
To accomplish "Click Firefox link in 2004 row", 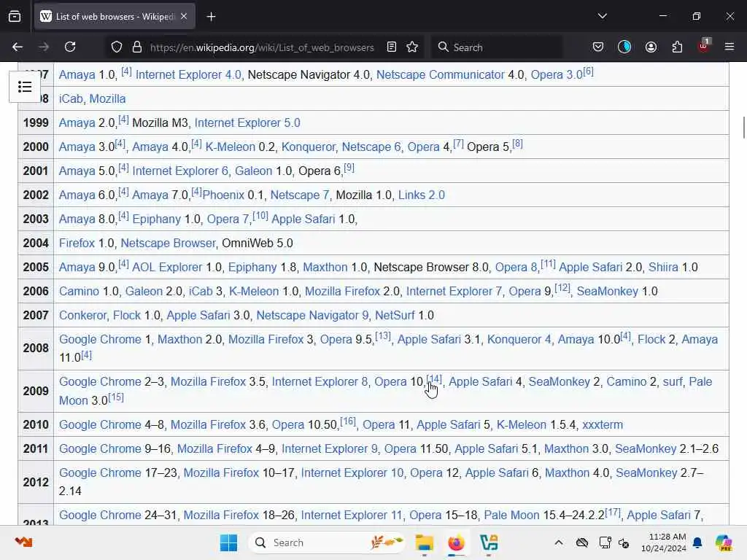I will [77, 243].
